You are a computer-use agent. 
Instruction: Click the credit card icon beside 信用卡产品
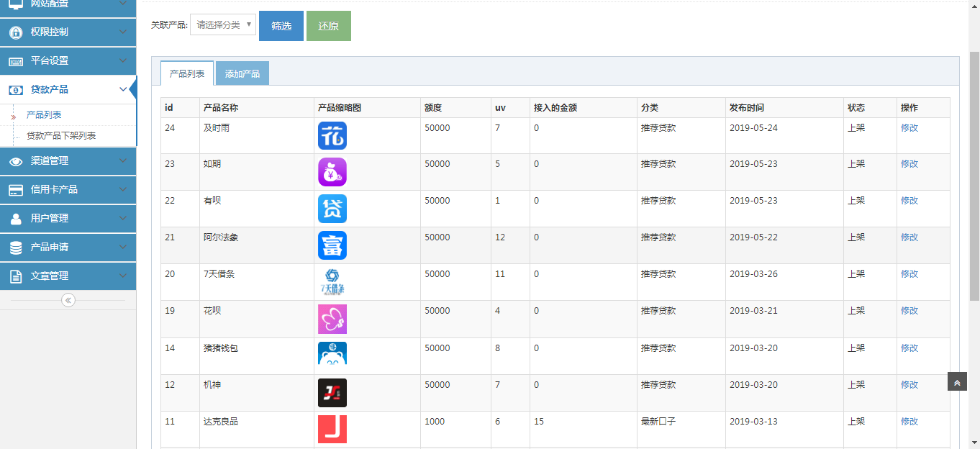15,190
